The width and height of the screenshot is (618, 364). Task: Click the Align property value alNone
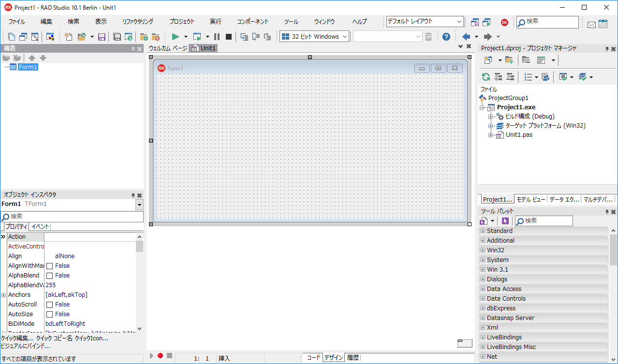point(65,256)
